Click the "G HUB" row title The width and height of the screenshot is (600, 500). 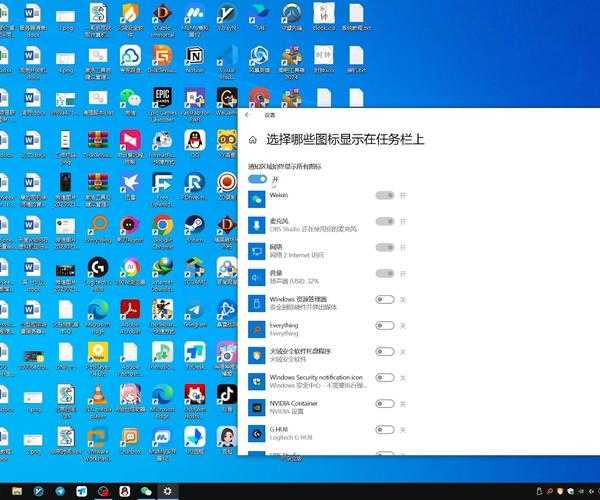click(279, 429)
